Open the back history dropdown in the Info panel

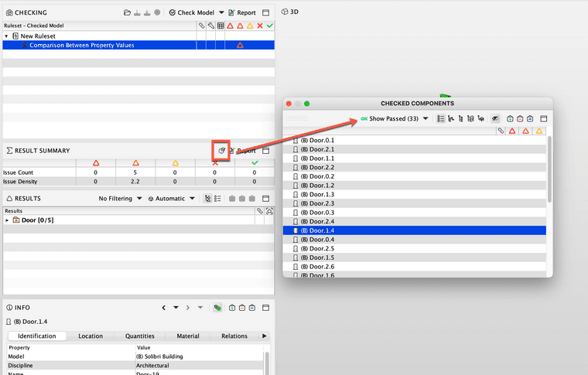[x=176, y=308]
